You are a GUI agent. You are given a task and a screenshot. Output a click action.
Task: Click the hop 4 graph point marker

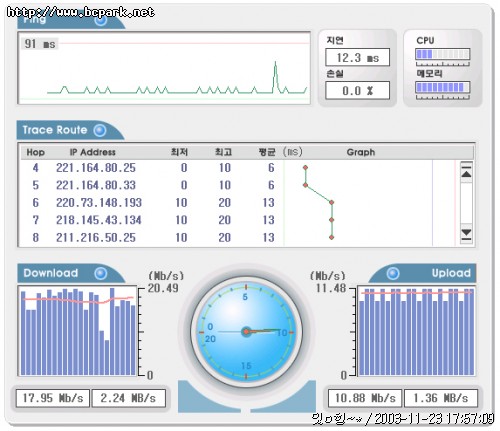click(x=305, y=168)
